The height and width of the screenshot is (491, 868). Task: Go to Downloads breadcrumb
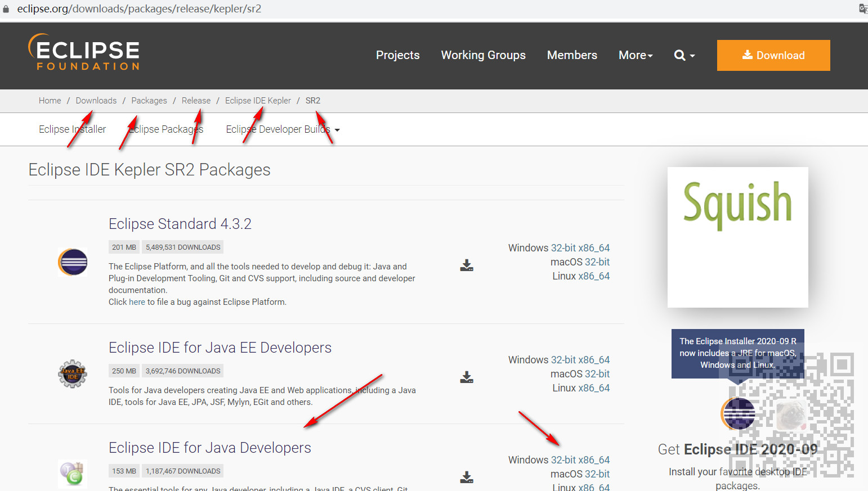96,101
